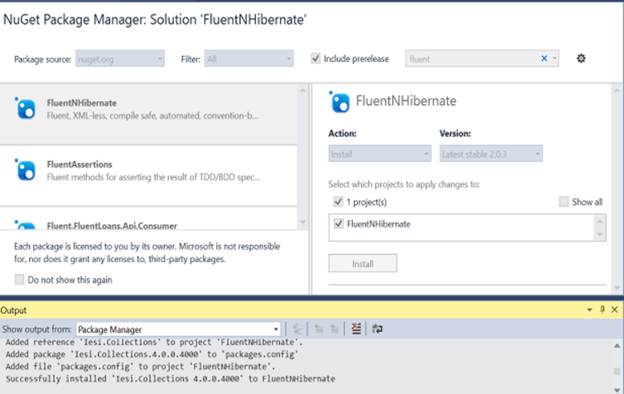Toggle word wrap in Output toolbar

pos(377,329)
